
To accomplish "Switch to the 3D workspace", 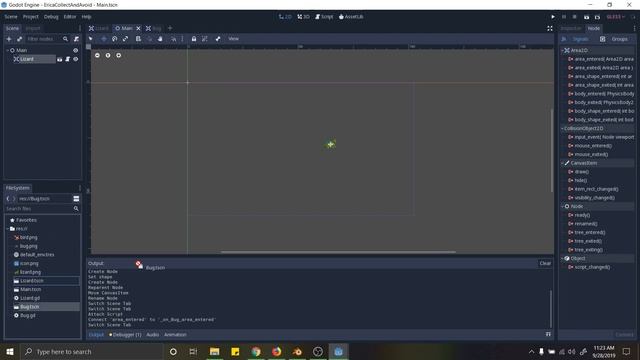I will coord(303,17).
